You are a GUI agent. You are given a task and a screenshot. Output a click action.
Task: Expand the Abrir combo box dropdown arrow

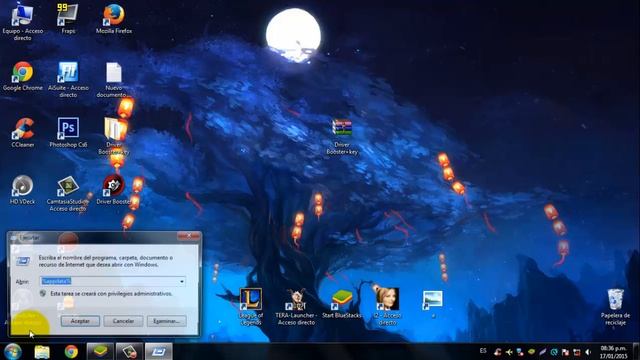182,281
